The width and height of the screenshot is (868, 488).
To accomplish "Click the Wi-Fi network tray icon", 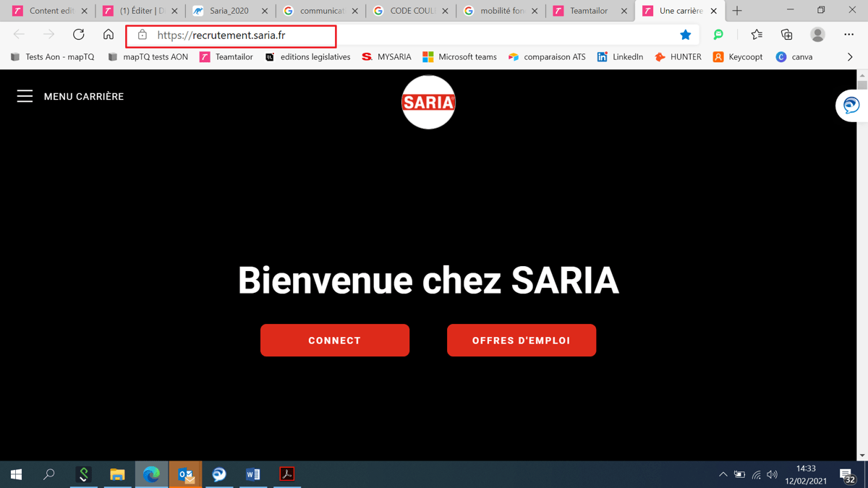I will tap(757, 475).
